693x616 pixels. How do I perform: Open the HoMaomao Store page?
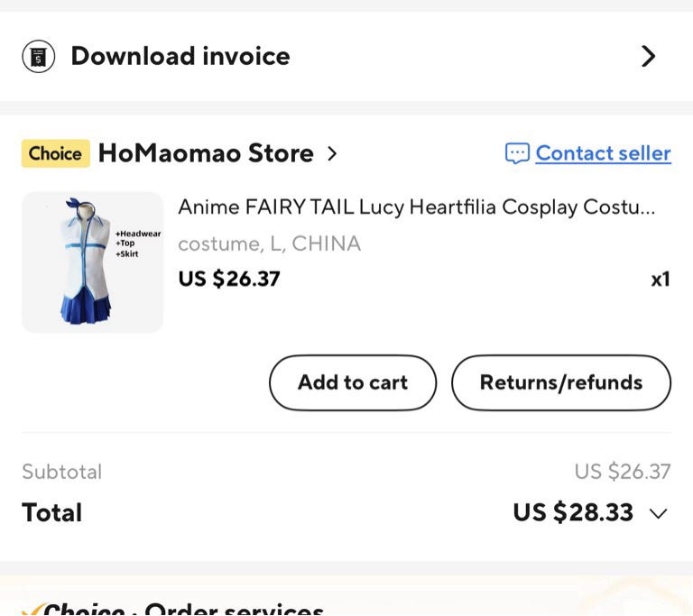click(206, 153)
